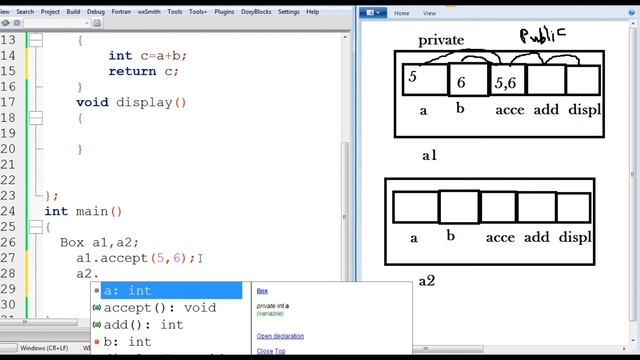The height and width of the screenshot is (360, 640).
Task: Click the method icon beside add()
Action: [97, 324]
